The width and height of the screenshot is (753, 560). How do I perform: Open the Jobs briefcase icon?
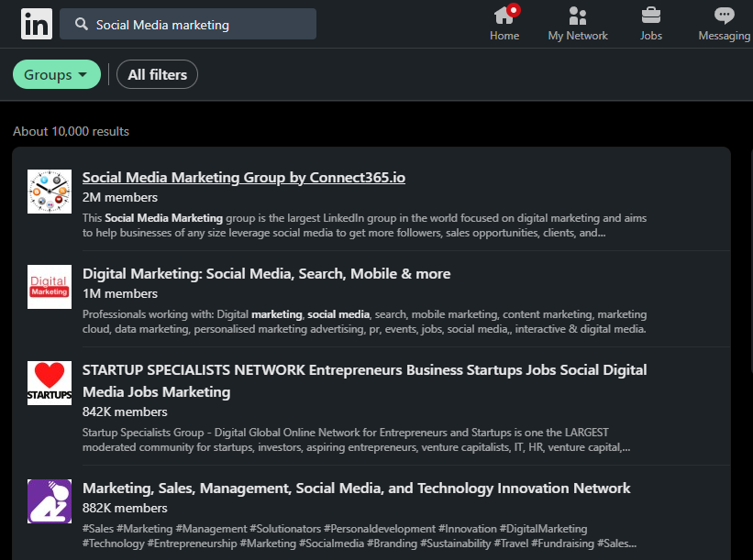point(650,16)
